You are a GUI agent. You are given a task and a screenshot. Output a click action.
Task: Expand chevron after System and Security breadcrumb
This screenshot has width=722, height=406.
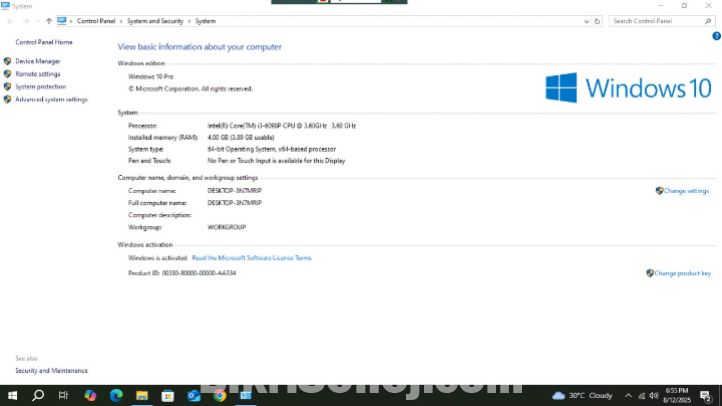tap(189, 21)
